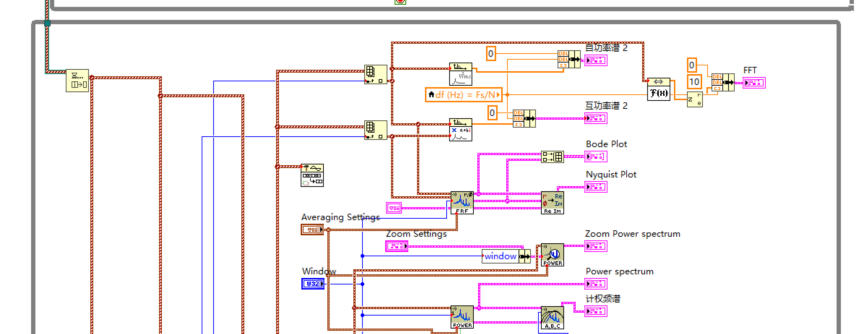Select the Window U32 control terminal
This screenshot has height=334, width=868.
click(313, 284)
